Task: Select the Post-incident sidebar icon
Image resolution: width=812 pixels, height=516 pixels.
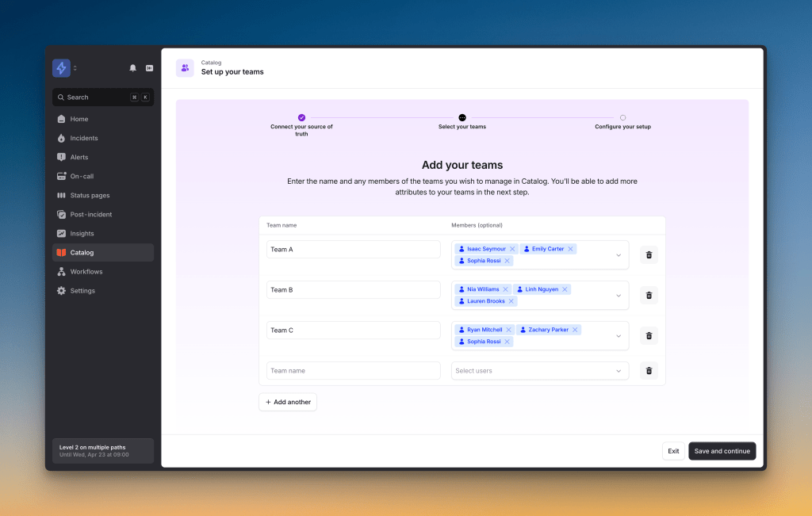Action: pyautogui.click(x=60, y=214)
